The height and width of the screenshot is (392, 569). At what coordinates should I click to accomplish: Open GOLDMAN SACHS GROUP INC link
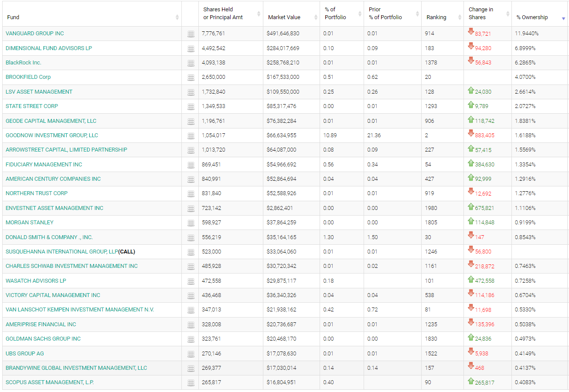pos(43,339)
